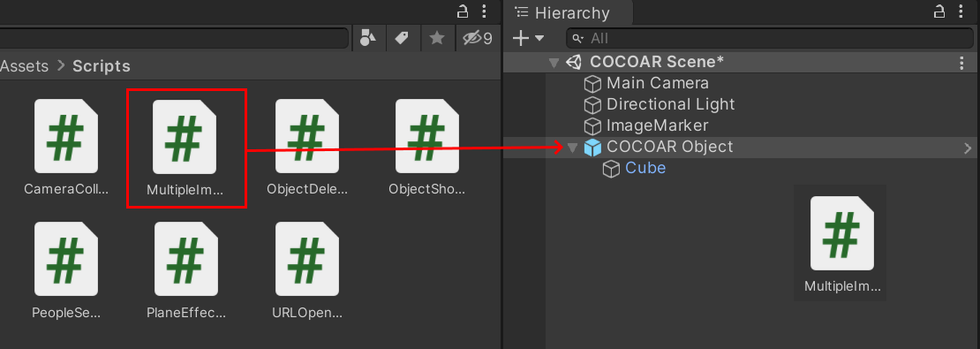Go to Assets breadcrumb folder
This screenshot has height=349, width=980.
tap(25, 65)
